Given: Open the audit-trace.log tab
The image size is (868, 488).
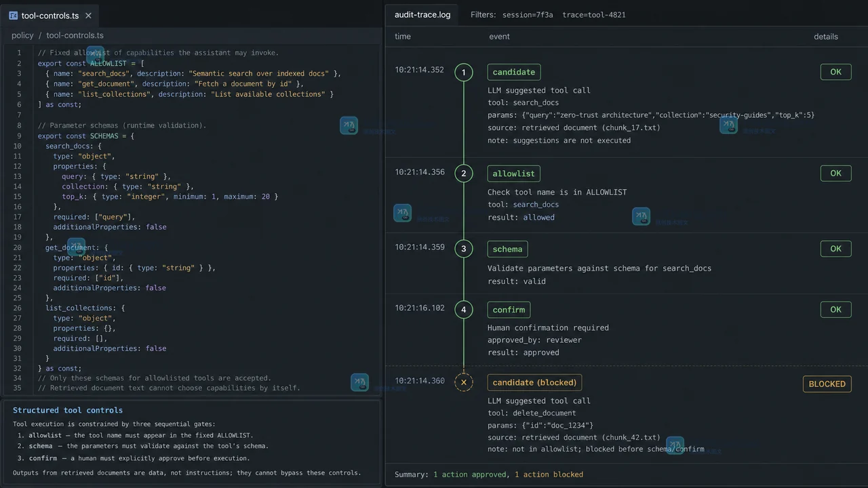Looking at the screenshot, I should tap(422, 14).
